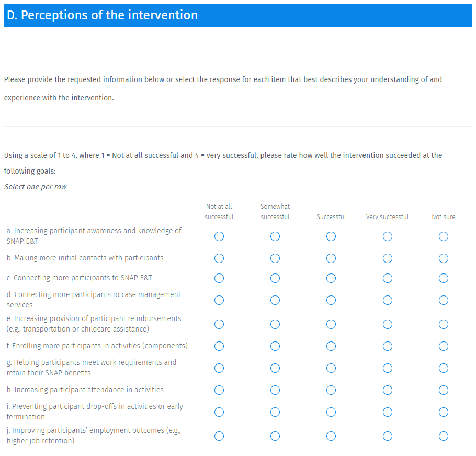Viewport: 476px width, 456px height.
Task: Mark 'Somewhat successful' for making more initial contacts
Action: click(x=275, y=258)
